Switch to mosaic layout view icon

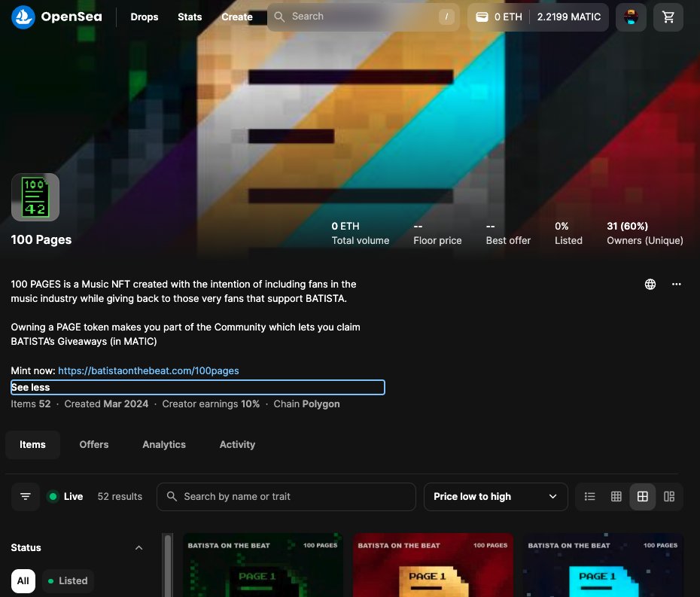coord(668,497)
